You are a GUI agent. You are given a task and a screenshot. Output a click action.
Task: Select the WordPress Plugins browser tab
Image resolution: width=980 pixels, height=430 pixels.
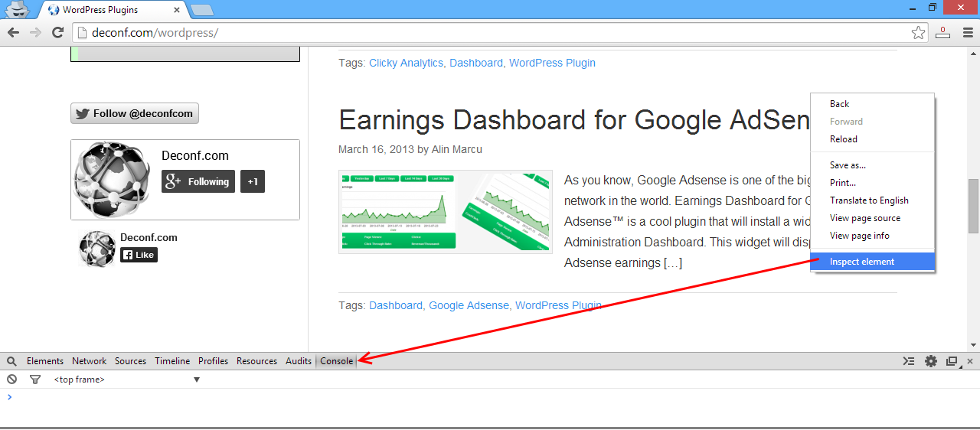click(113, 10)
